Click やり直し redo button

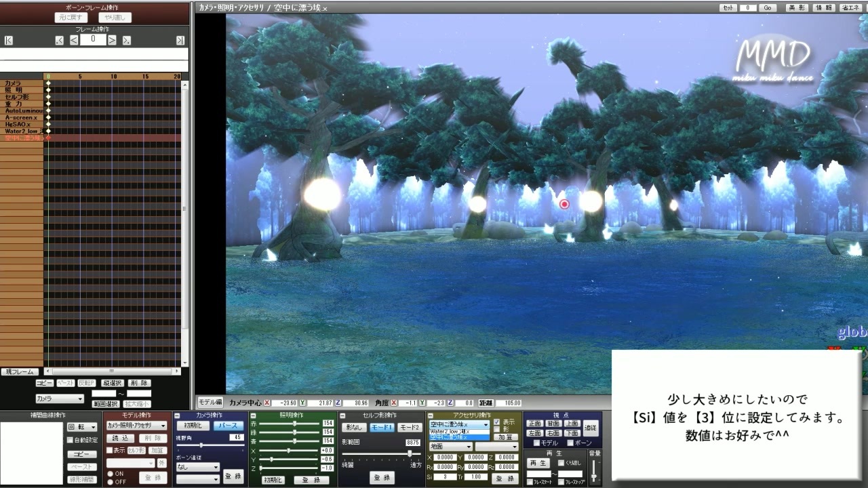[x=115, y=18]
